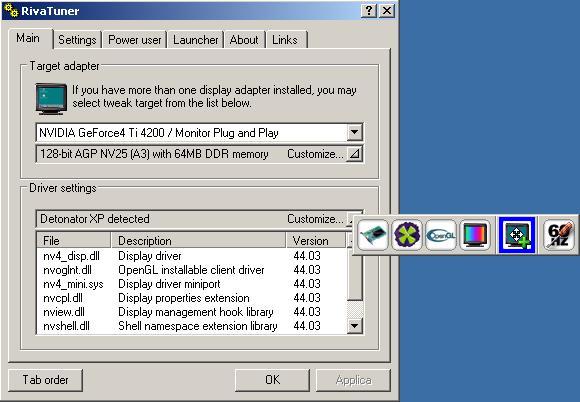Click version 44.03 of nv4_disp.dll
Viewport: 580px width, 402px height.
[x=307, y=256]
